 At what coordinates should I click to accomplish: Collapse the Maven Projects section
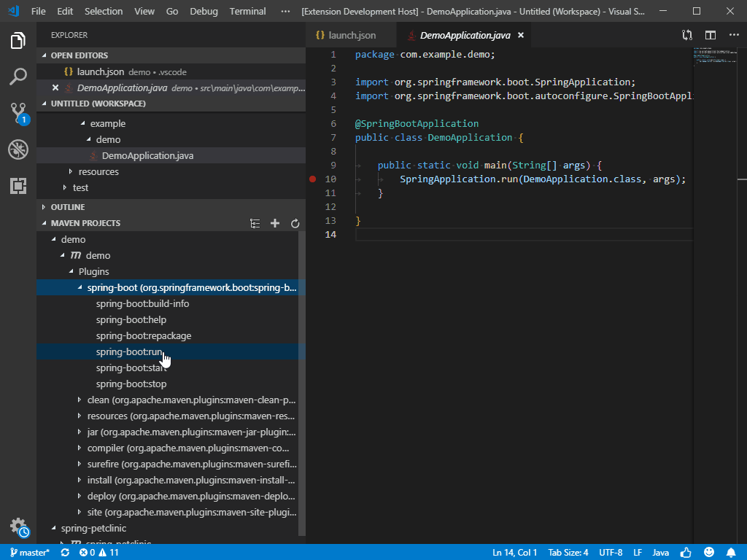(x=44, y=223)
